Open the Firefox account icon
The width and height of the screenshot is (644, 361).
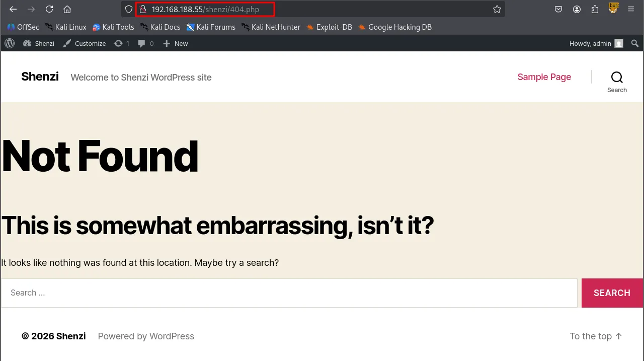[577, 9]
